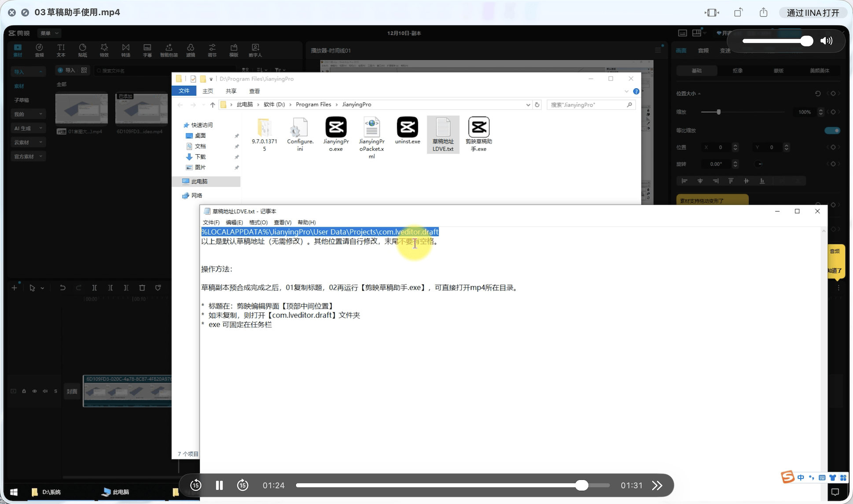Click the undo icon above the timeline
This screenshot has width=853, height=504.
point(63,288)
